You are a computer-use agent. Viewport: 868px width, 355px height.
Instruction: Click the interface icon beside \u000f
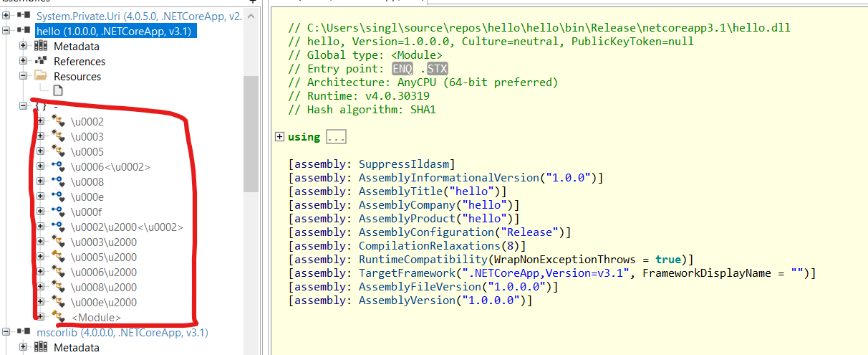point(59,212)
